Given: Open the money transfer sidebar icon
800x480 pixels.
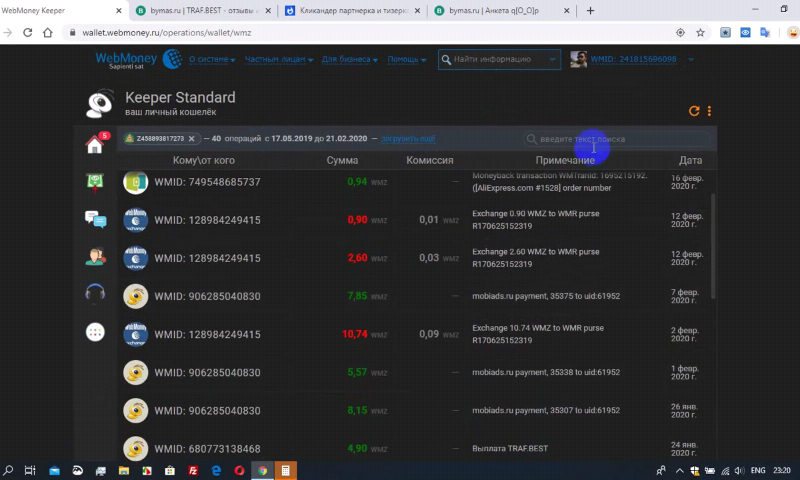Looking at the screenshot, I should coord(95,182).
